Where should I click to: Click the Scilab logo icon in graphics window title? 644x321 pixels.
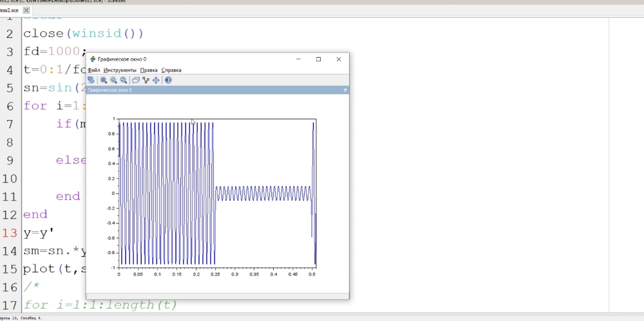[92, 59]
